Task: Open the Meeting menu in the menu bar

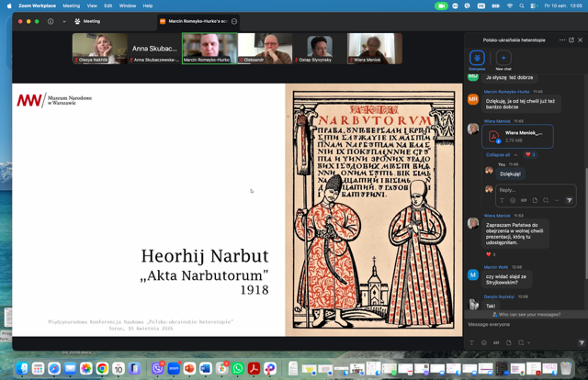Action: tap(71, 6)
